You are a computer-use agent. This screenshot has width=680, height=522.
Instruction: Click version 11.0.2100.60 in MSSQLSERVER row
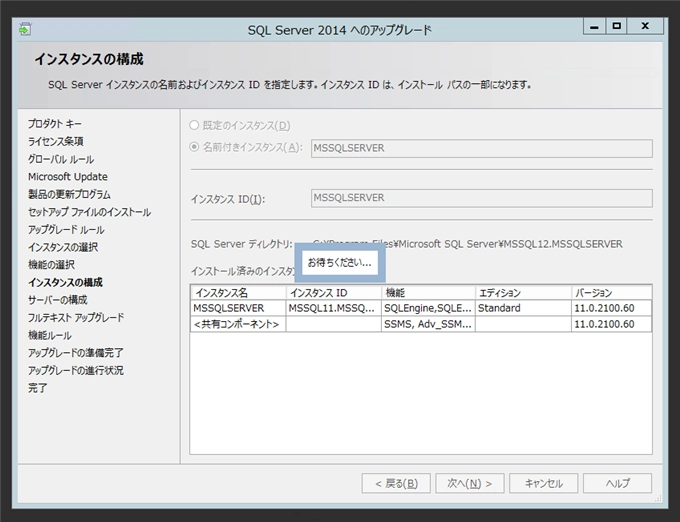(611, 308)
